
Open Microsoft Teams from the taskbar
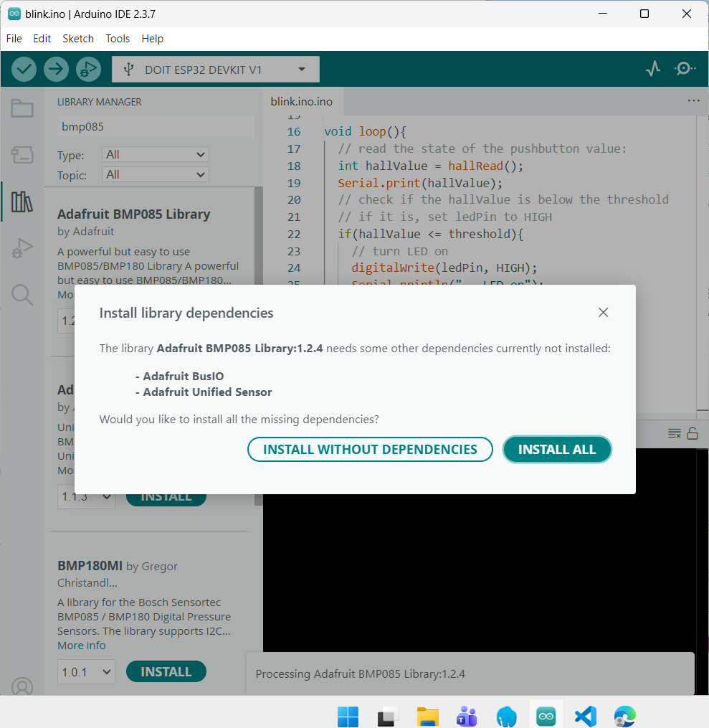click(467, 717)
